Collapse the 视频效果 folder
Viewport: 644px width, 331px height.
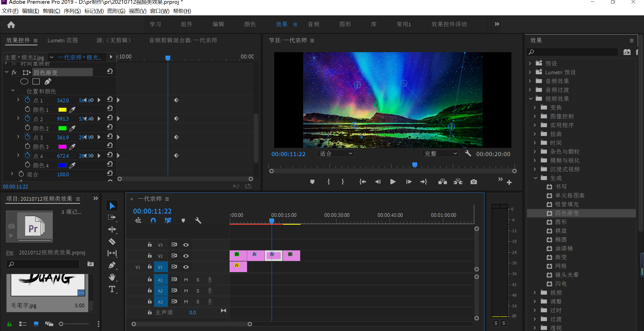pyautogui.click(x=531, y=99)
